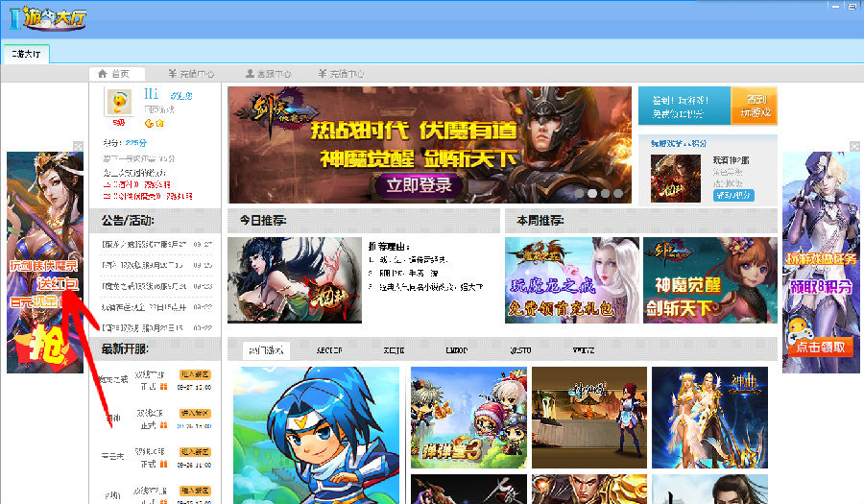The width and height of the screenshot is (864, 504).
Task: Close the right side advertisement banner
Action: tap(853, 147)
